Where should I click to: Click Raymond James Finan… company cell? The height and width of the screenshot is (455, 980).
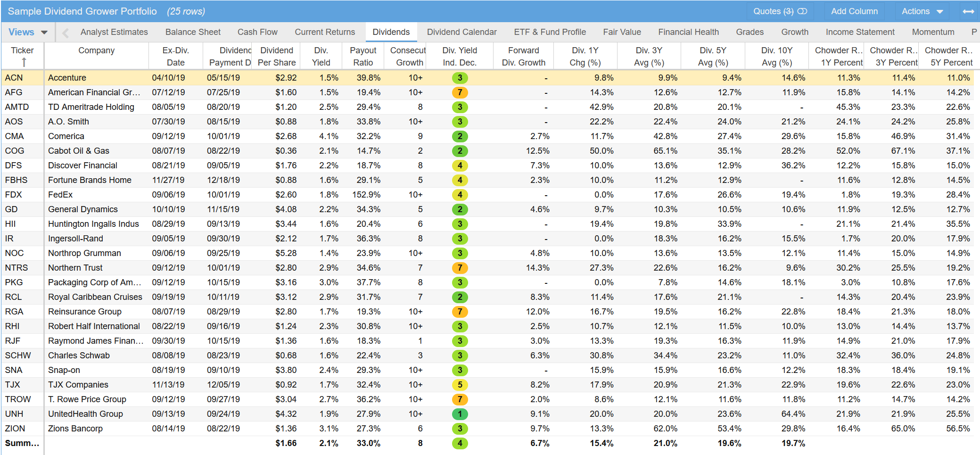(x=96, y=341)
